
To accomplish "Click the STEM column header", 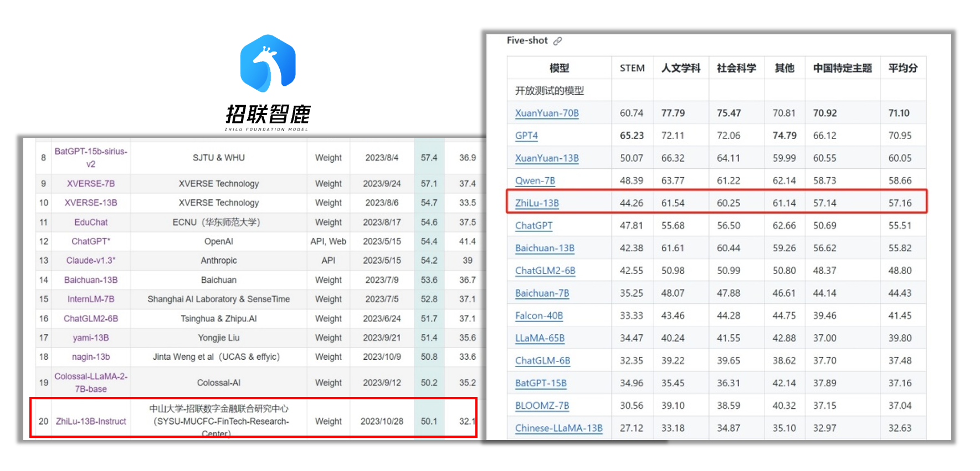I will [x=632, y=68].
